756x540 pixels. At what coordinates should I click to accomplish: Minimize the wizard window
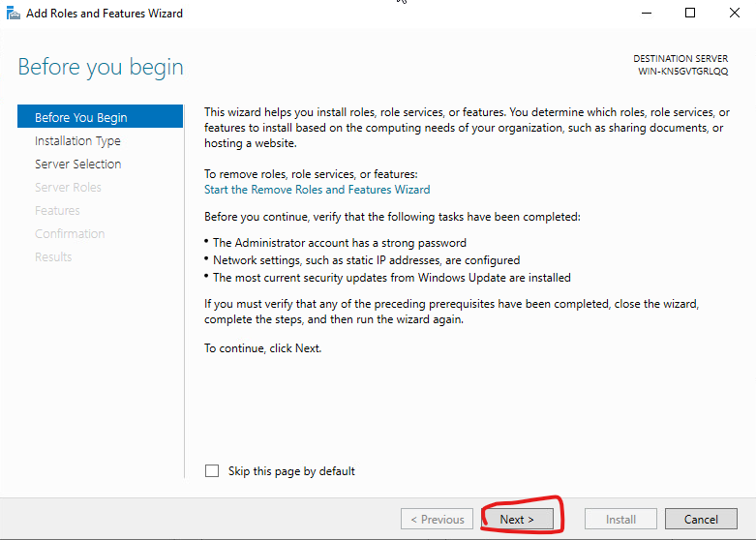click(x=647, y=13)
